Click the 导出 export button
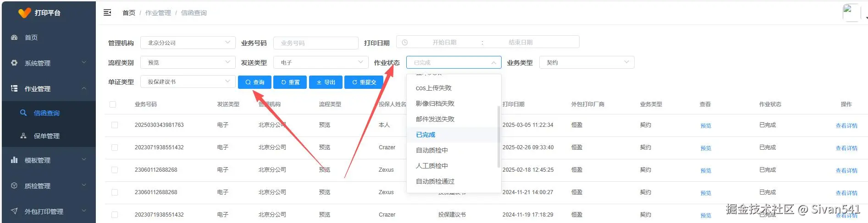The image size is (868, 223). [x=326, y=82]
